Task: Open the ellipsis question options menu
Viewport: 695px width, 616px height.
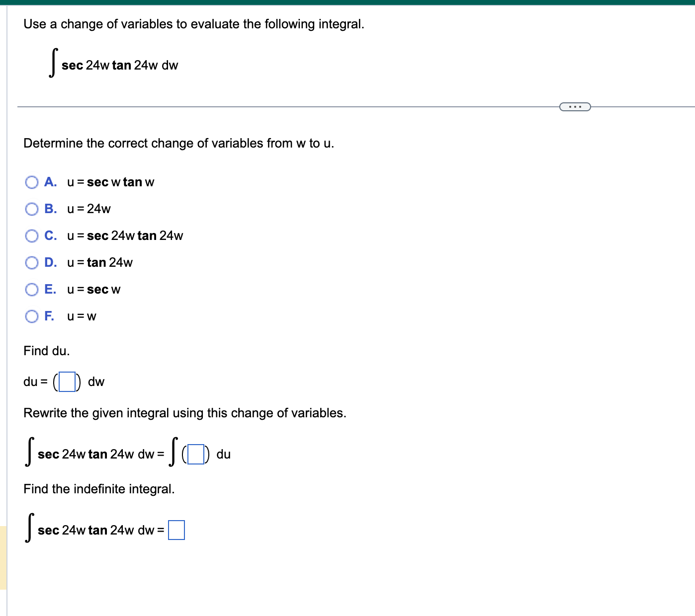Action: 575,106
